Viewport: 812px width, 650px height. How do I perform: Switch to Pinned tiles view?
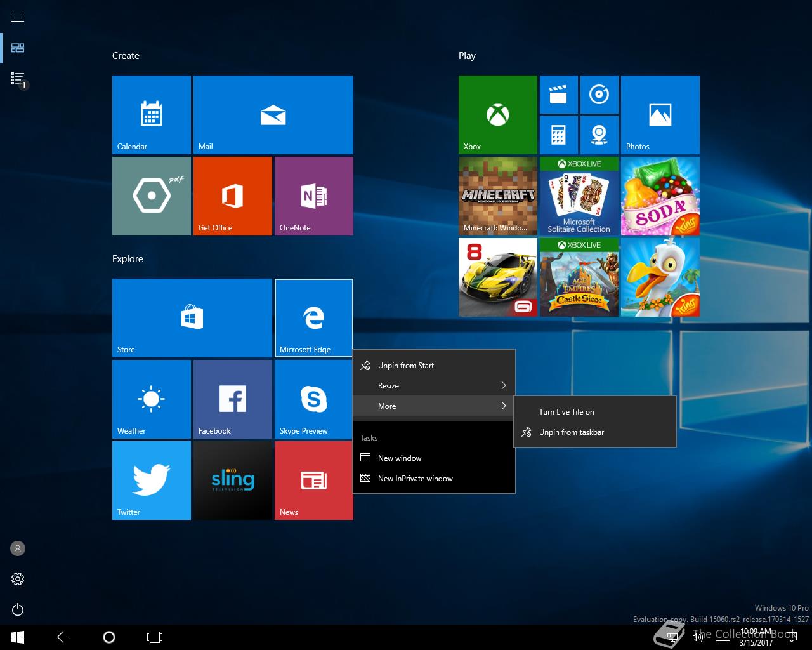pyautogui.click(x=18, y=48)
